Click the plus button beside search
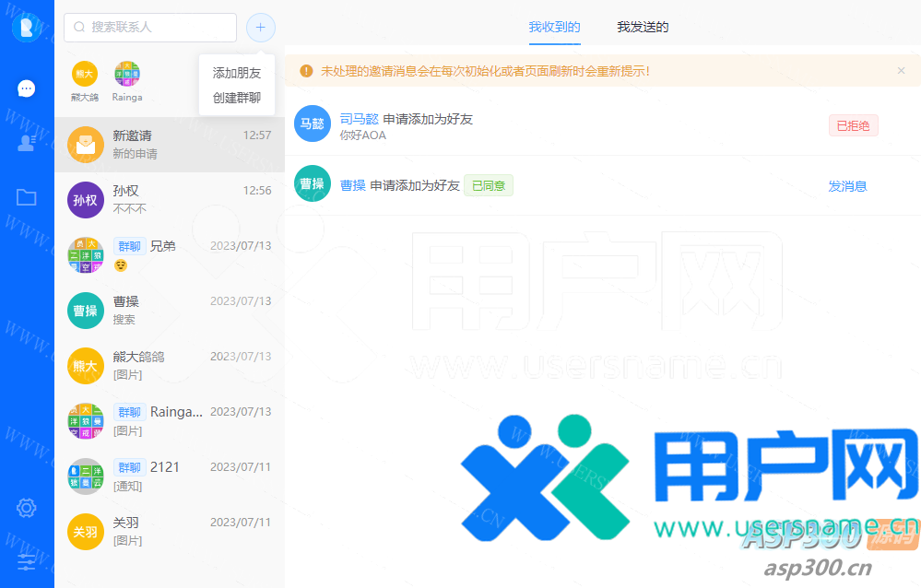The height and width of the screenshot is (588, 921). pos(260,28)
